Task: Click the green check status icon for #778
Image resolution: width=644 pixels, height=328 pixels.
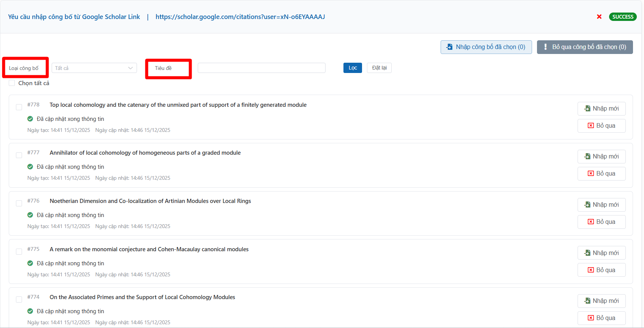Action: pos(30,119)
